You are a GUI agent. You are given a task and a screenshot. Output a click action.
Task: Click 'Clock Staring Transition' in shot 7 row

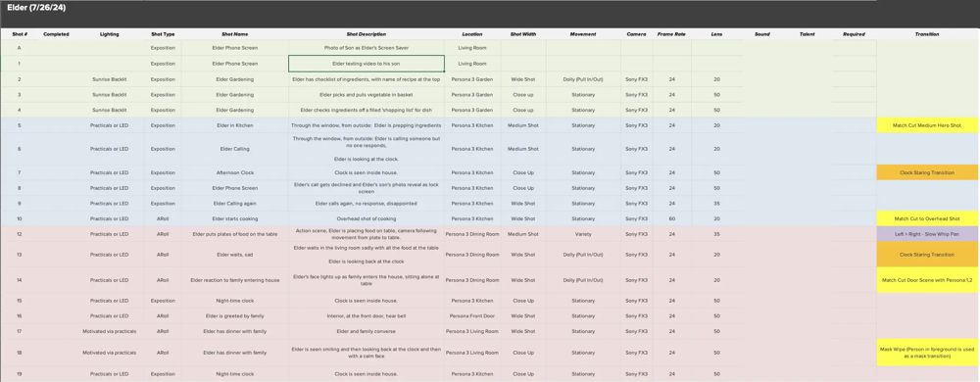(x=927, y=173)
